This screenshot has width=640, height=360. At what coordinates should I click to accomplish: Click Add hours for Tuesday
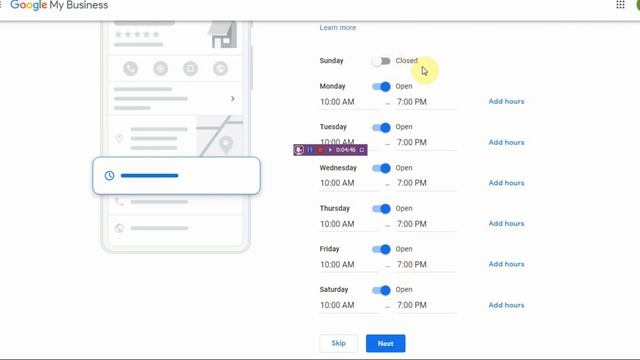coord(506,142)
